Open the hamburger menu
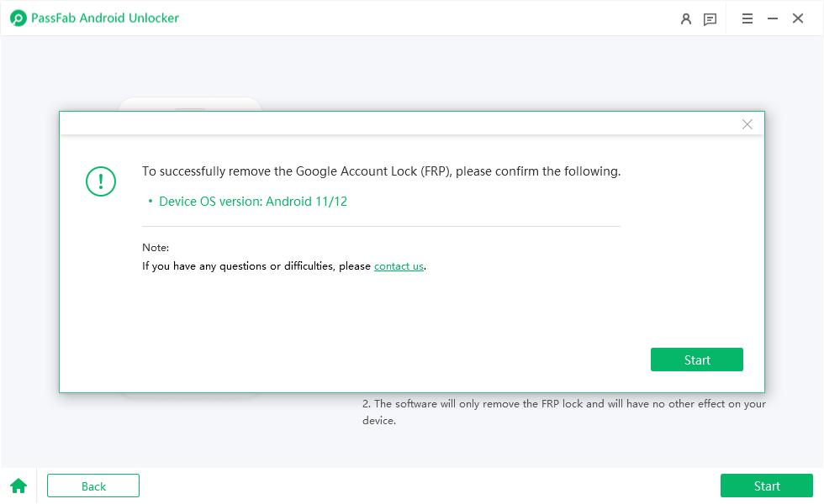The height and width of the screenshot is (504, 824). coord(747,18)
